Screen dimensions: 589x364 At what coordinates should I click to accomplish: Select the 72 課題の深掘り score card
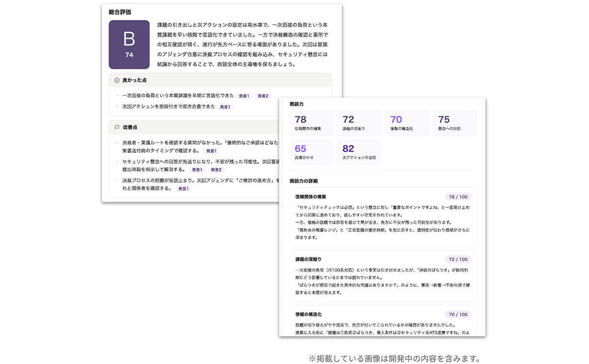[359, 123]
